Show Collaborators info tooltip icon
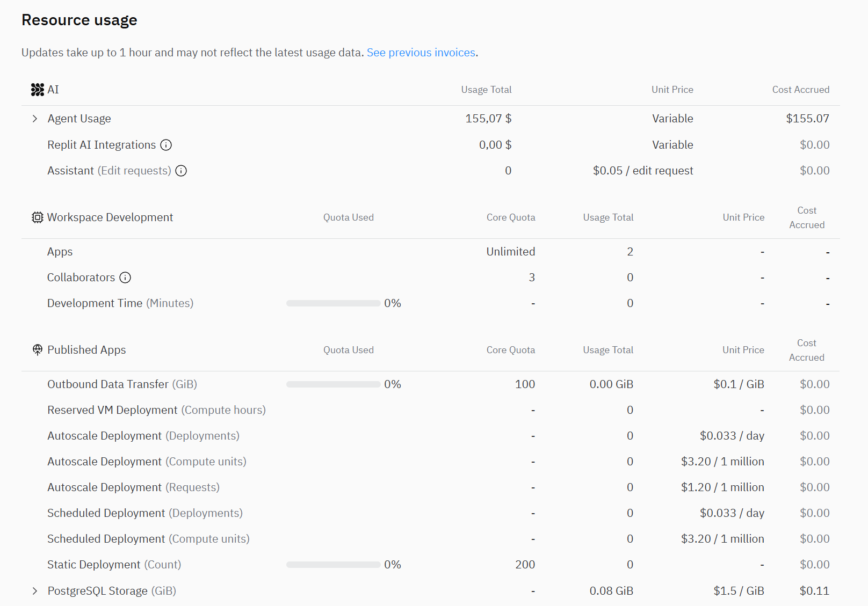The image size is (868, 606). (x=125, y=278)
